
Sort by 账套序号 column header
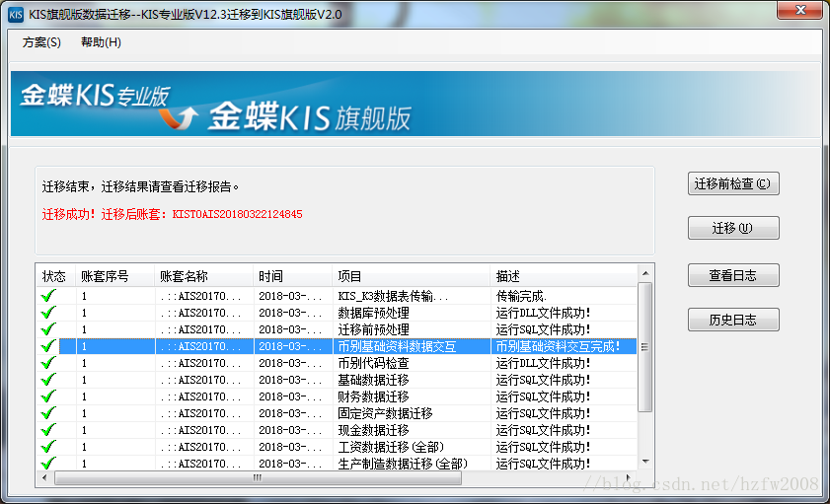click(x=114, y=276)
